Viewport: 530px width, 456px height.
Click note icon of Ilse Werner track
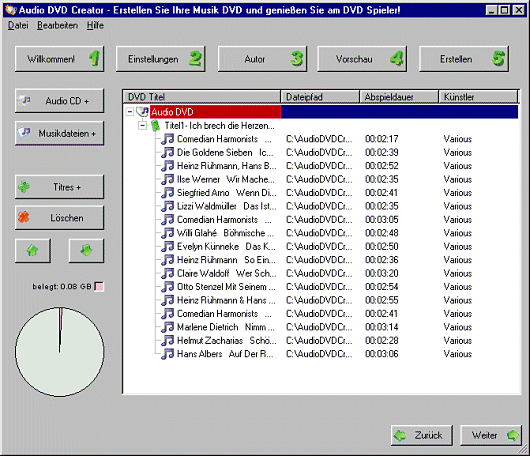point(167,179)
